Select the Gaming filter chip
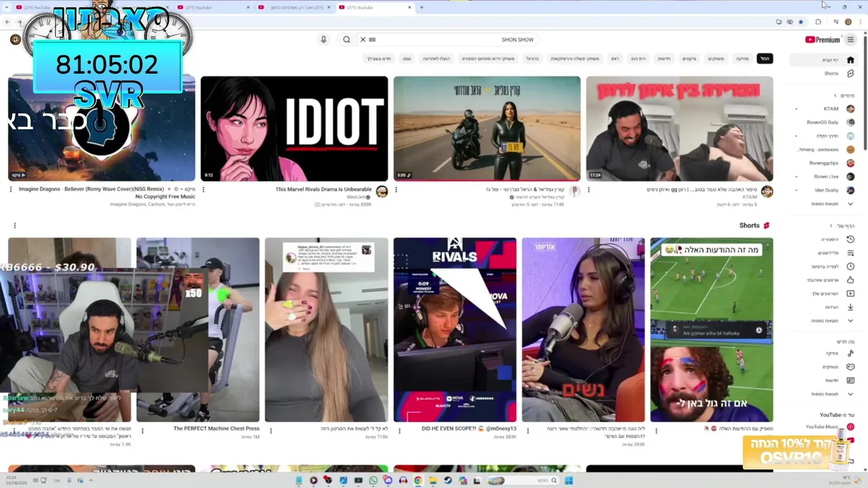The height and width of the screenshot is (488, 868). tap(716, 58)
